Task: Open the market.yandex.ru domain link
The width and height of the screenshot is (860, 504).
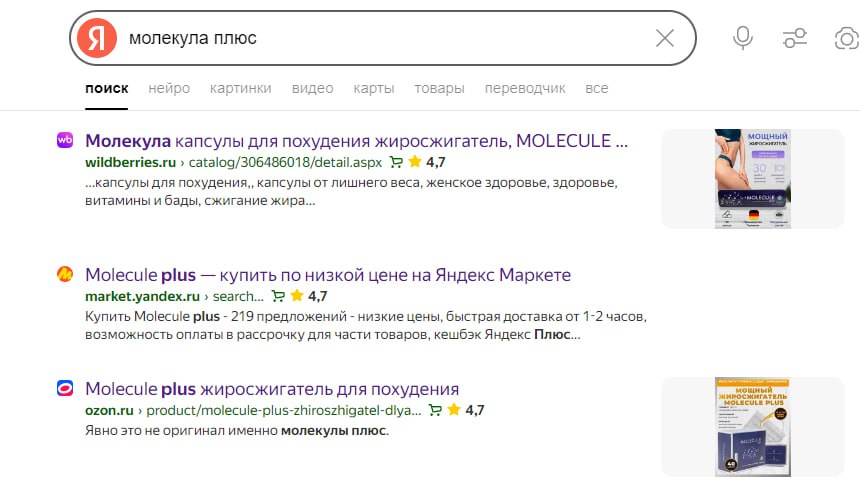Action: 142,296
